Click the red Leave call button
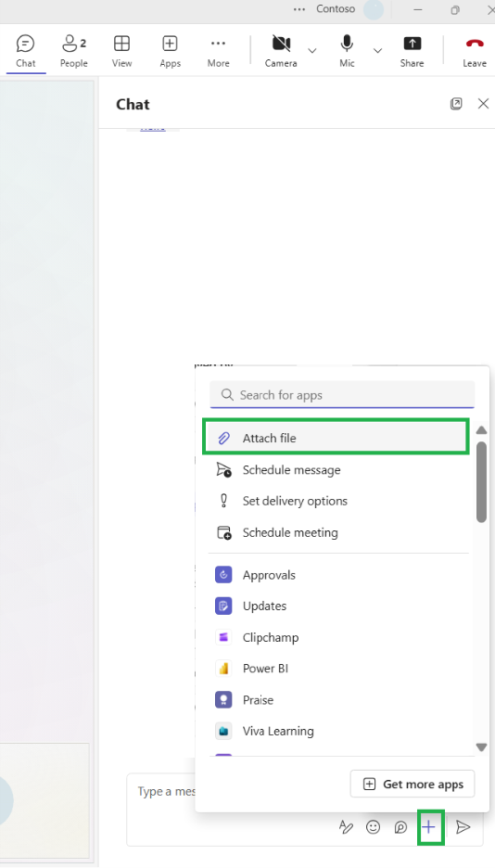This screenshot has width=495, height=868. pos(475,51)
